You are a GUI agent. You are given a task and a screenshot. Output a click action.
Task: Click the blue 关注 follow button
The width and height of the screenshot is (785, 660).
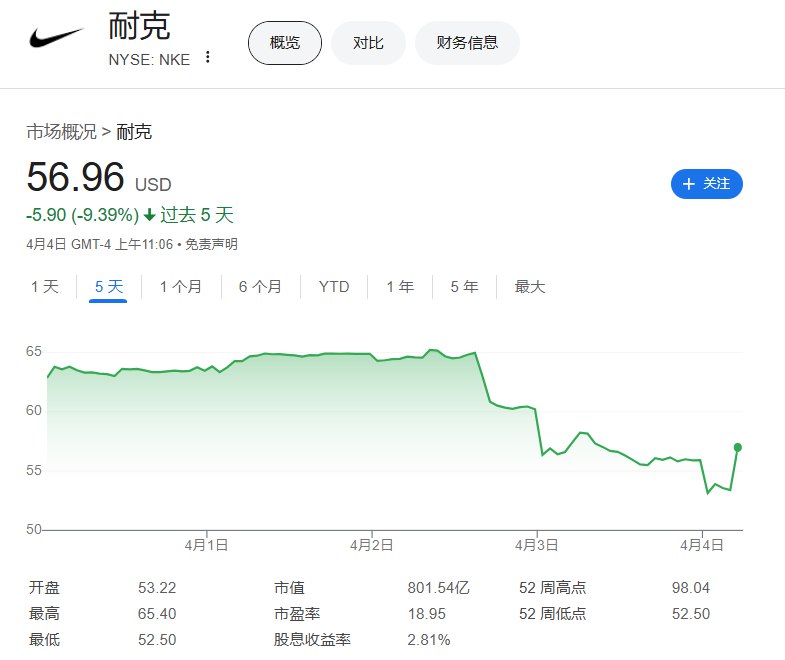[x=706, y=184]
